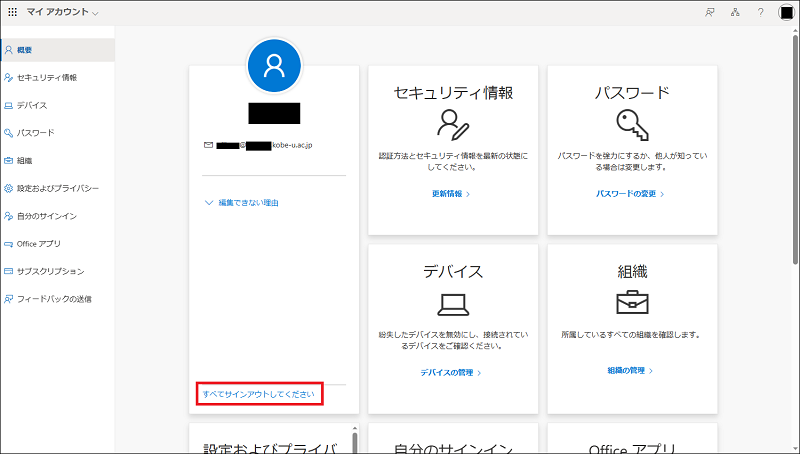Click the デバイスの管理 link
The height and width of the screenshot is (454, 800).
pos(451,373)
